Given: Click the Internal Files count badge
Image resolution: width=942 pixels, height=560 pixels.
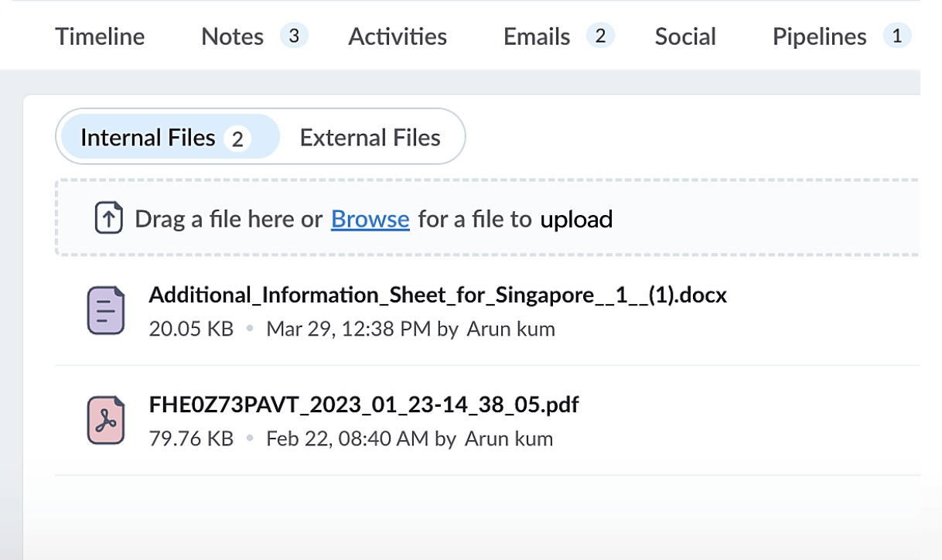Looking at the screenshot, I should [x=237, y=138].
